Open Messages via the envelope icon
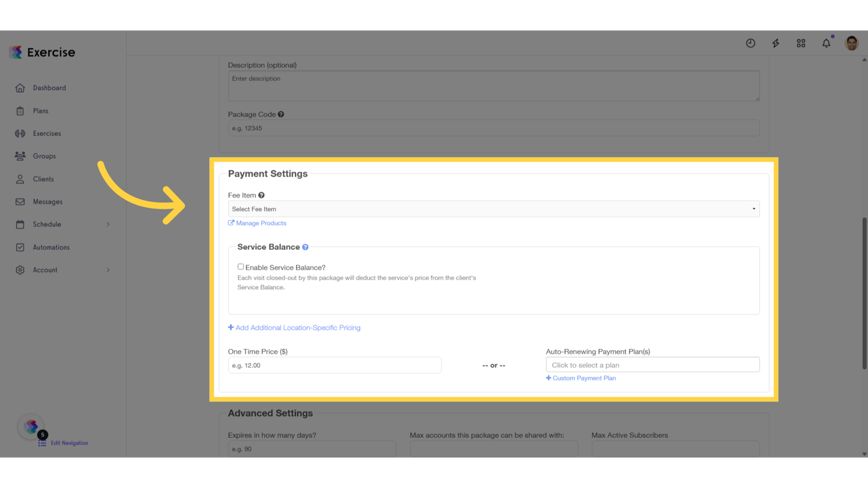The width and height of the screenshot is (868, 488). tap(20, 201)
